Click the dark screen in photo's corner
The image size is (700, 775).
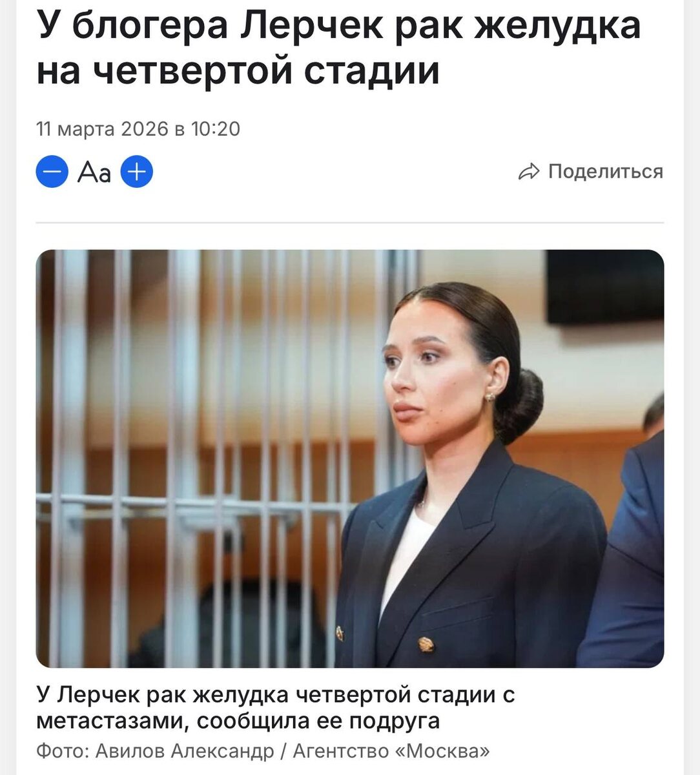[604, 287]
